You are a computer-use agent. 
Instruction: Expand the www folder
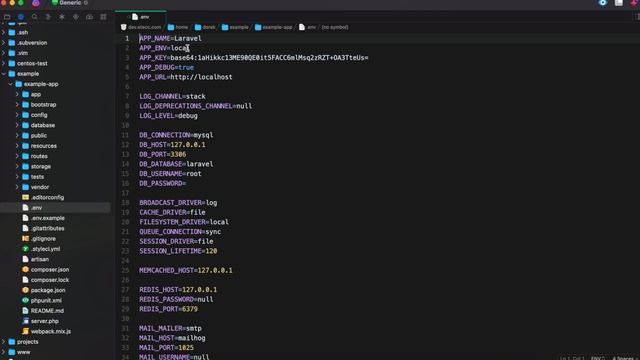coord(4,352)
